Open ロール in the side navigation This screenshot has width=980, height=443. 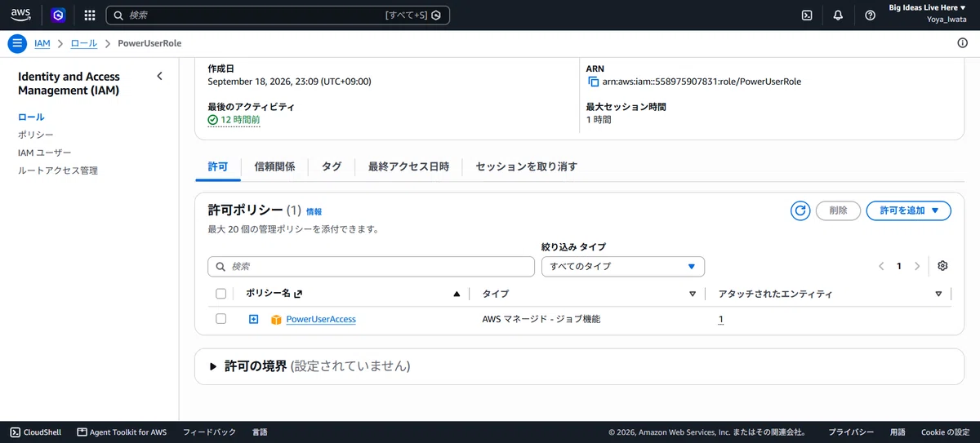[x=31, y=117]
